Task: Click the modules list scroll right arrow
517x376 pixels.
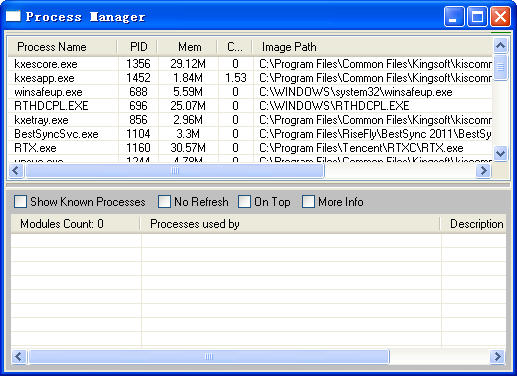Action: click(498, 356)
